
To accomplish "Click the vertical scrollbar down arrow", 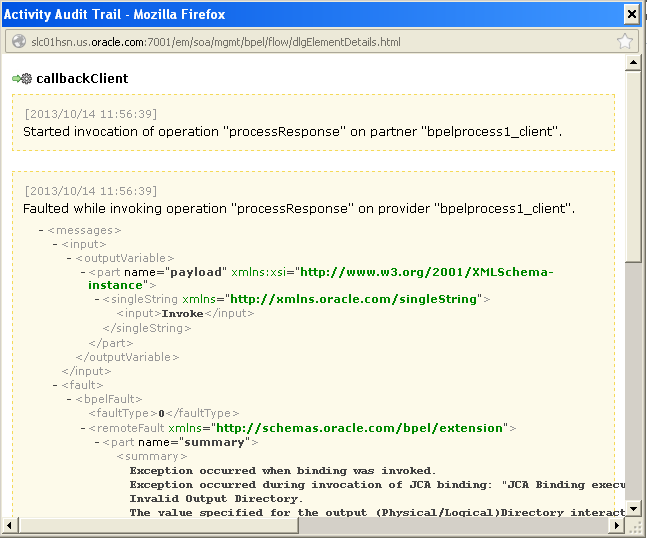I will 633,508.
